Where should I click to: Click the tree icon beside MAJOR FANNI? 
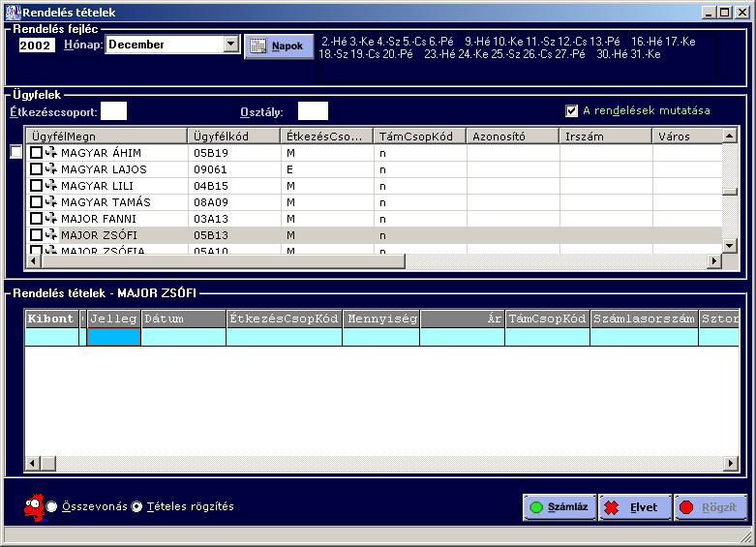coord(50,219)
